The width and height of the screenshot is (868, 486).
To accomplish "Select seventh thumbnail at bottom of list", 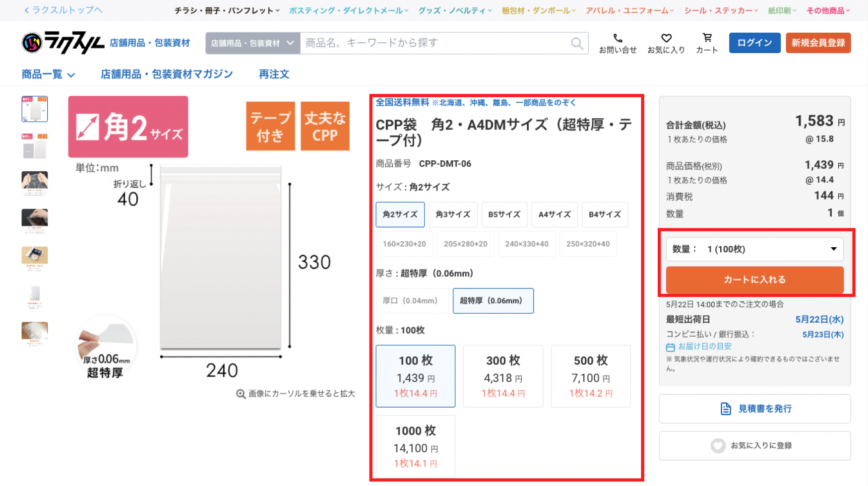I will 35,335.
